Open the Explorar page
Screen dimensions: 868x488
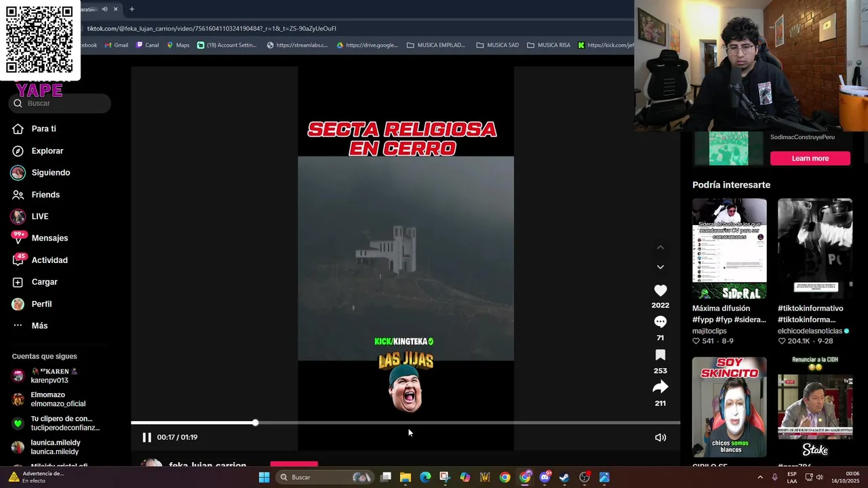tap(47, 150)
